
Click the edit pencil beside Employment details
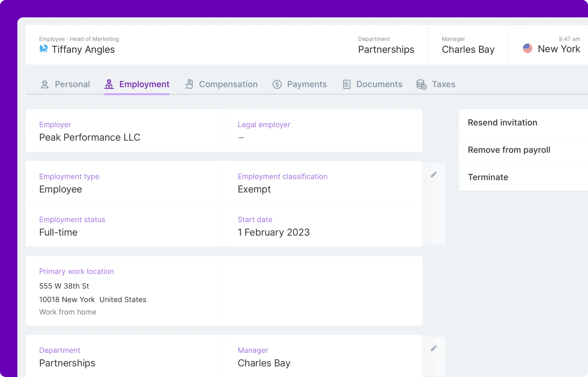coord(433,174)
